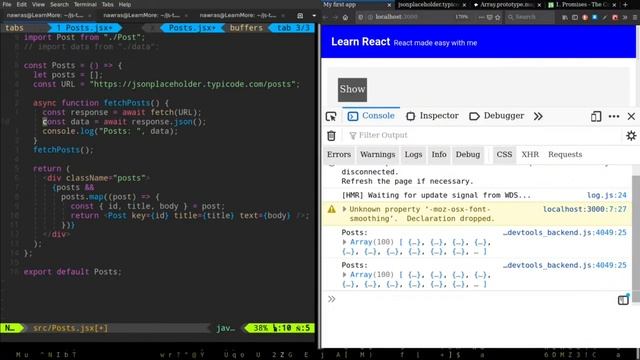
Task: Bookmark this page with star icon
Action: click(498, 18)
